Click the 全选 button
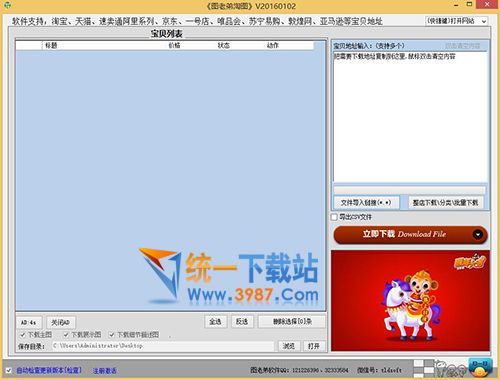The width and height of the screenshot is (500, 380). point(215,322)
